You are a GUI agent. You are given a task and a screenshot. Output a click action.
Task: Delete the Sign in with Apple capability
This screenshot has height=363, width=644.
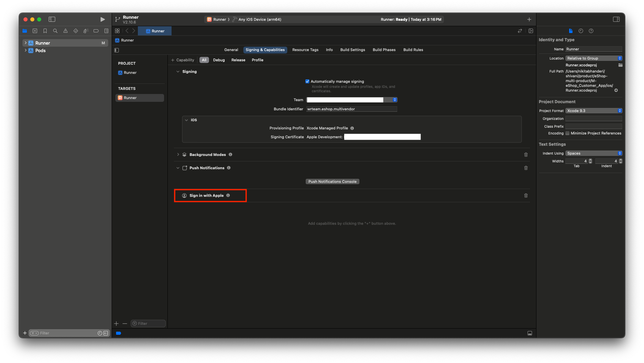click(526, 195)
